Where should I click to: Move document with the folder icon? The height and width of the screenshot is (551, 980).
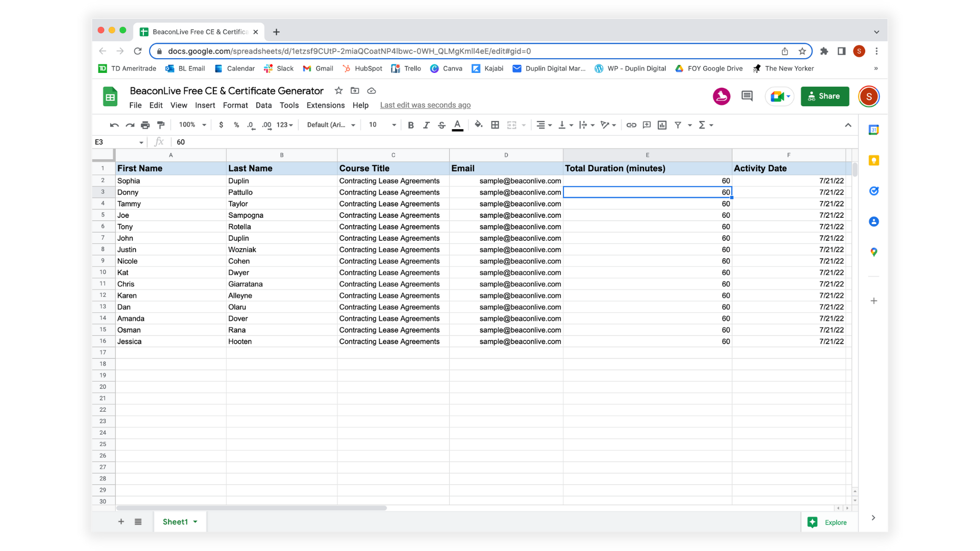(355, 91)
